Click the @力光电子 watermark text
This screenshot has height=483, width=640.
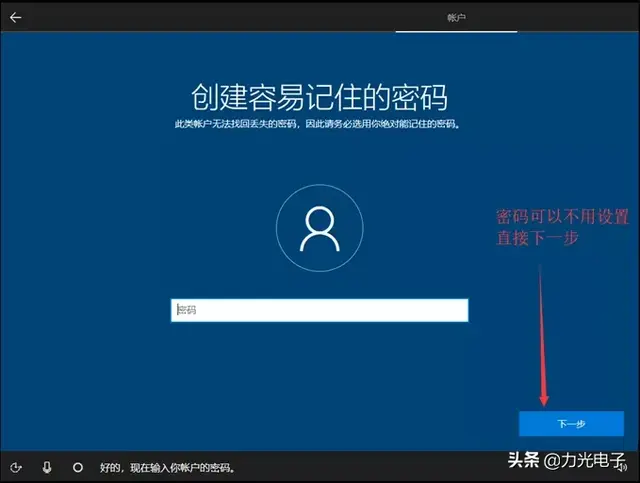[x=584, y=460]
